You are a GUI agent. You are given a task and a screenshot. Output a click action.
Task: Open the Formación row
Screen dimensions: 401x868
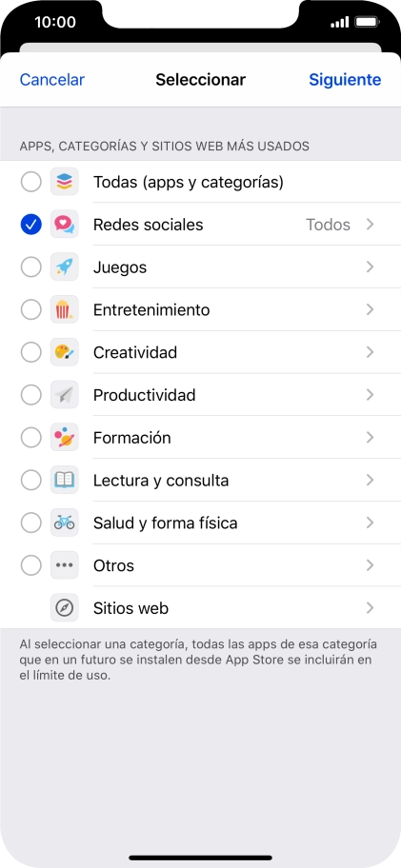point(200,437)
